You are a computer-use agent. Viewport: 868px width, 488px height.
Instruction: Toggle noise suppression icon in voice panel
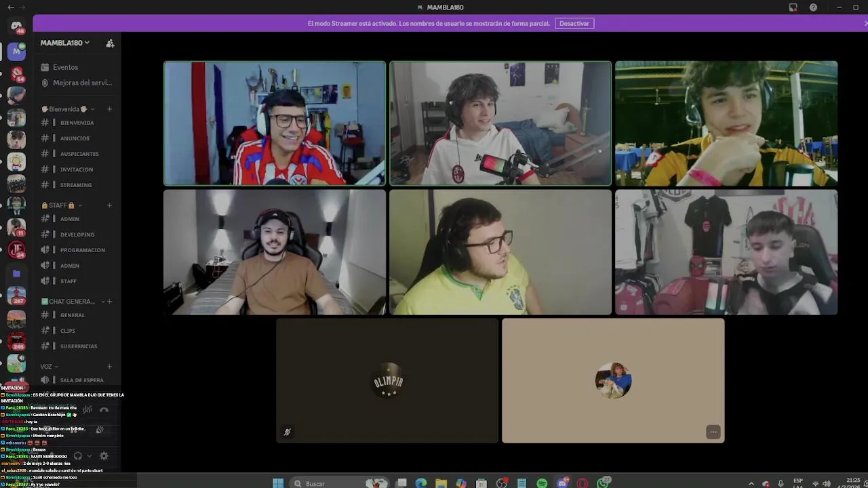tap(87, 410)
